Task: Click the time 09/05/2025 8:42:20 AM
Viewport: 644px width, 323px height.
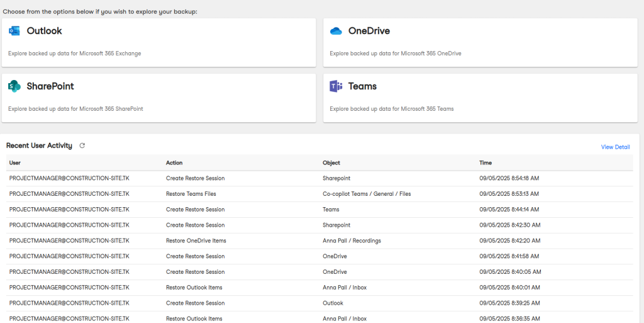Action: 509,241
